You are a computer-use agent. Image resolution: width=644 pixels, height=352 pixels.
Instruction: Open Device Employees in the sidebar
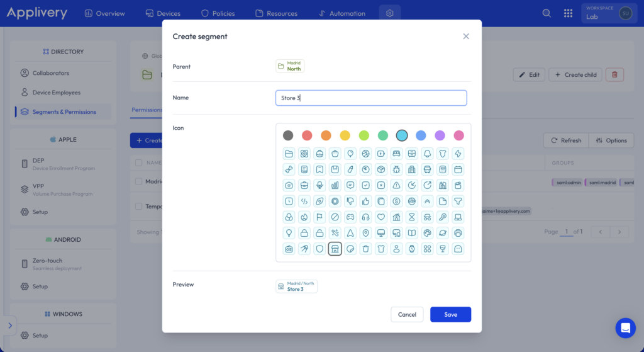[x=63, y=92]
